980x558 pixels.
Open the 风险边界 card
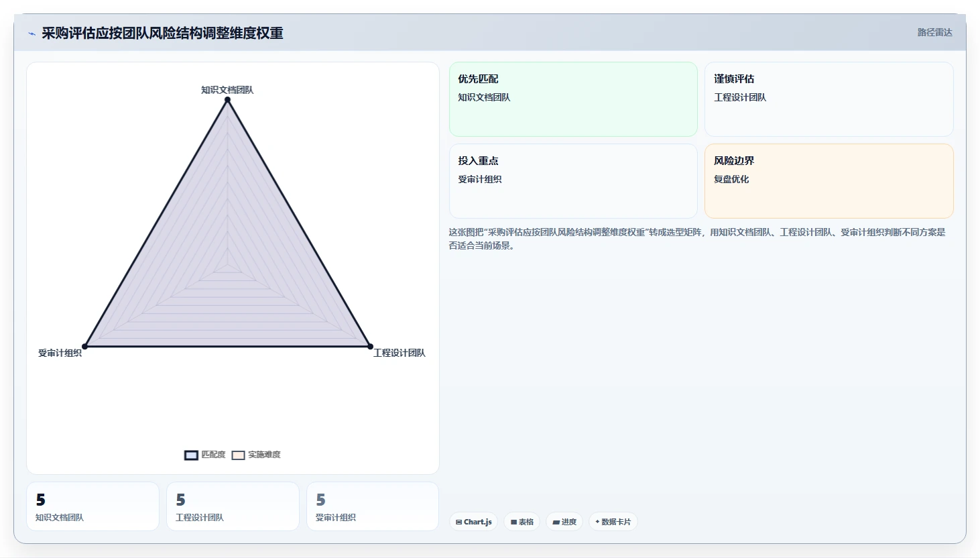pyautogui.click(x=829, y=181)
